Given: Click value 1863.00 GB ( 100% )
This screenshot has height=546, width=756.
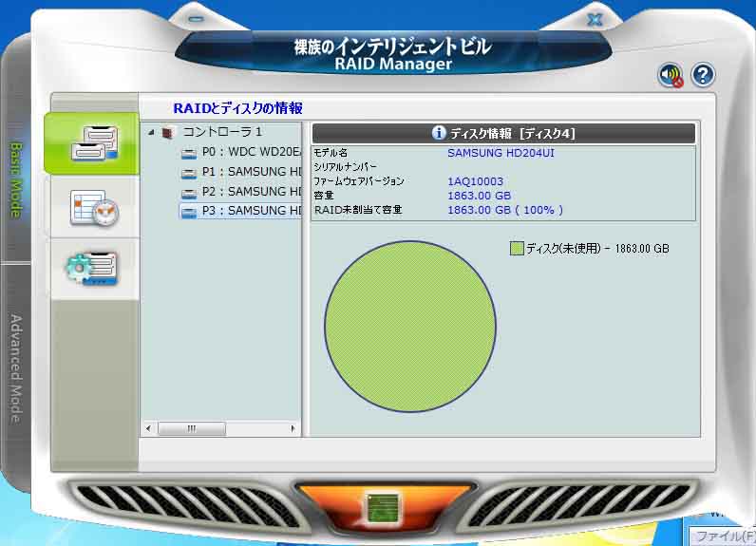Looking at the screenshot, I should click(x=505, y=210).
